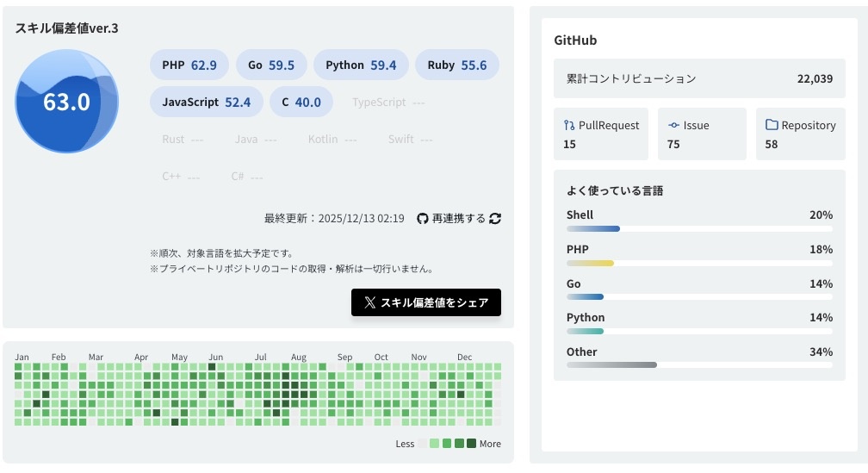Click the Other 34% usage bar
The height and width of the screenshot is (473, 868).
[x=699, y=364]
